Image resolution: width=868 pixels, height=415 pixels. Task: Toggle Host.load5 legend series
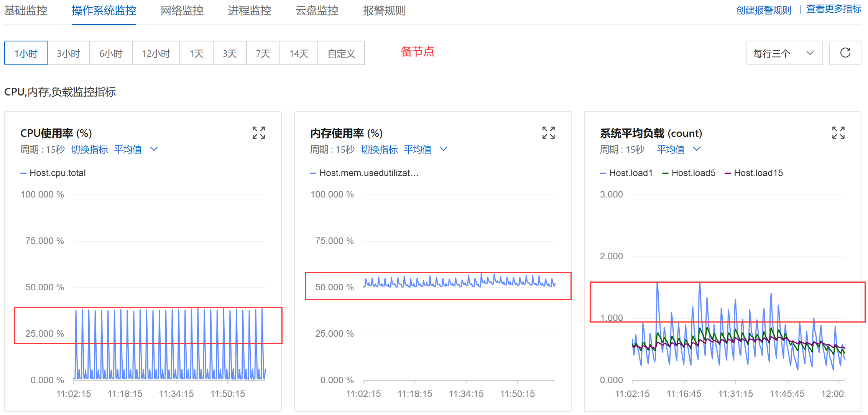689,173
